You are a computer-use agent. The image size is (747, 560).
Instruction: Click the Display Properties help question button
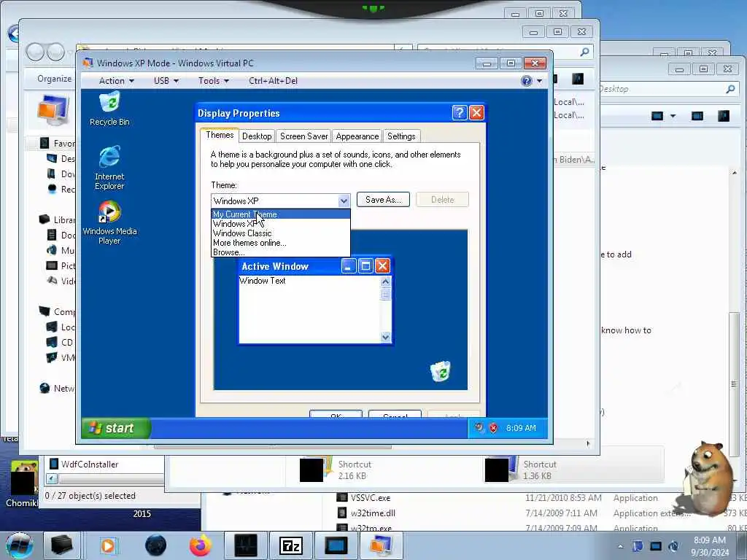click(x=460, y=113)
